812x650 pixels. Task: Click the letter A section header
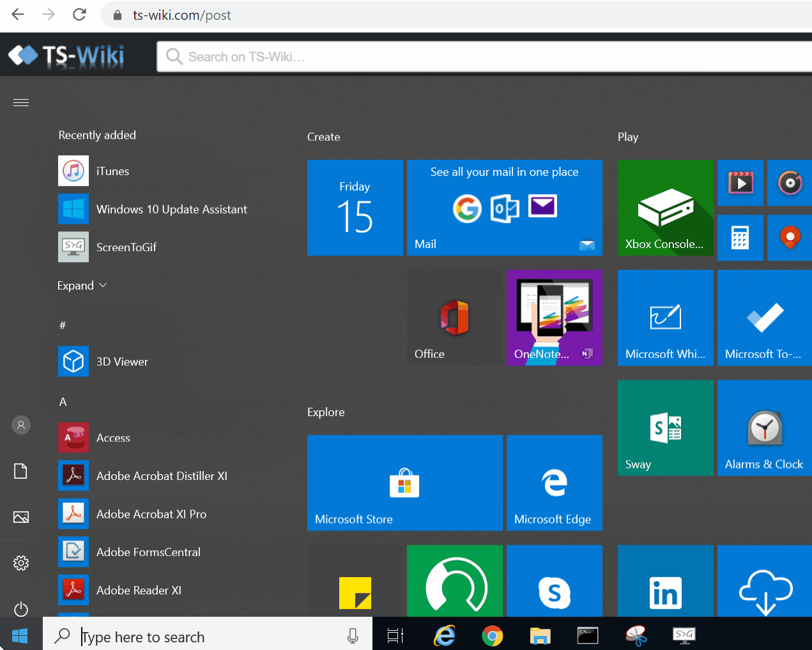tap(63, 402)
